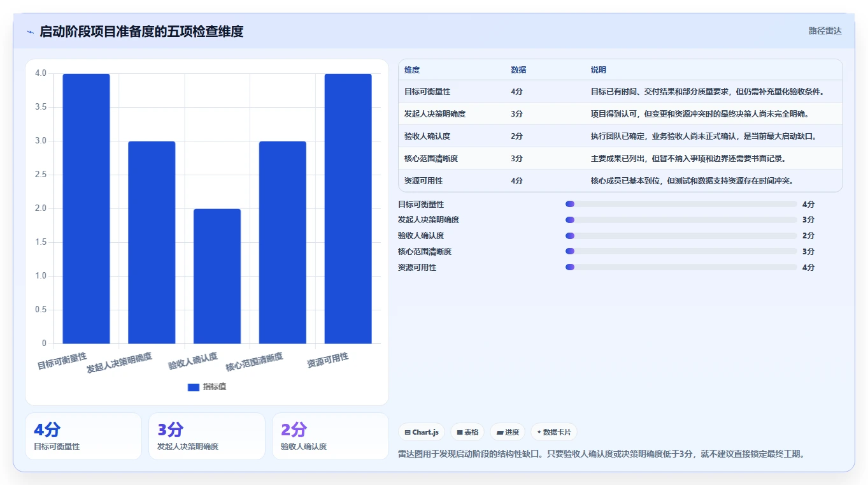This screenshot has width=868, height=485.
Task: Open the 3分 发起人决策明确度 data card
Action: 207,436
